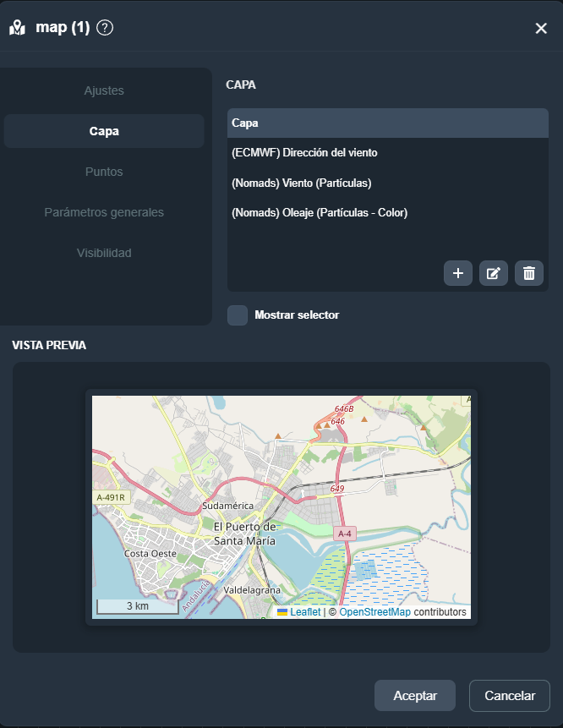Viewport: 563px width, 728px height.
Task: Close the map dialog with X
Action: pos(541,29)
